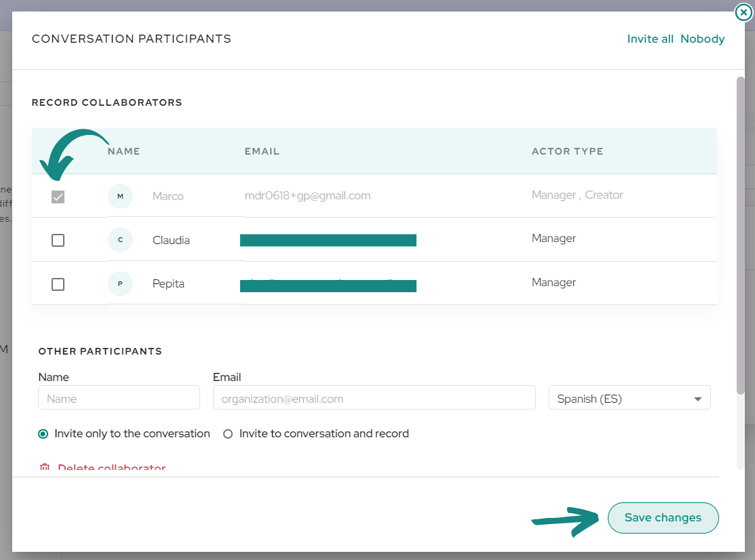Click the Invite all link
The image size is (755, 560).
tap(650, 39)
